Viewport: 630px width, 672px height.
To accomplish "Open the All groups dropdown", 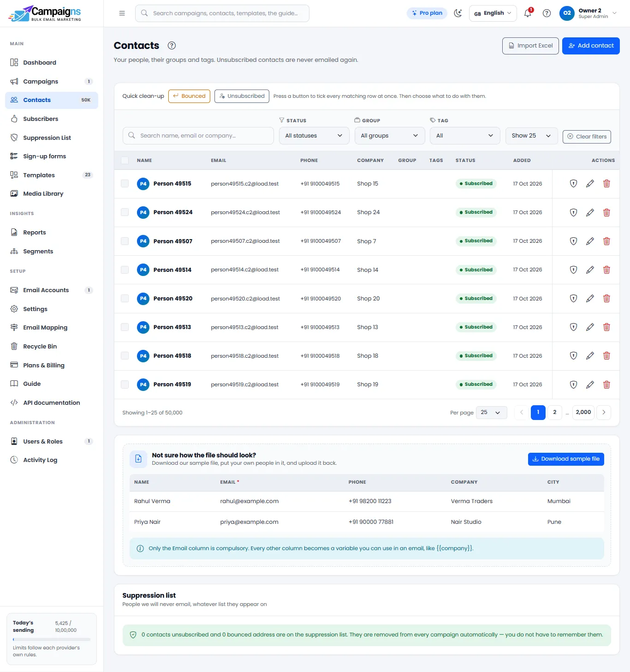I will point(390,136).
